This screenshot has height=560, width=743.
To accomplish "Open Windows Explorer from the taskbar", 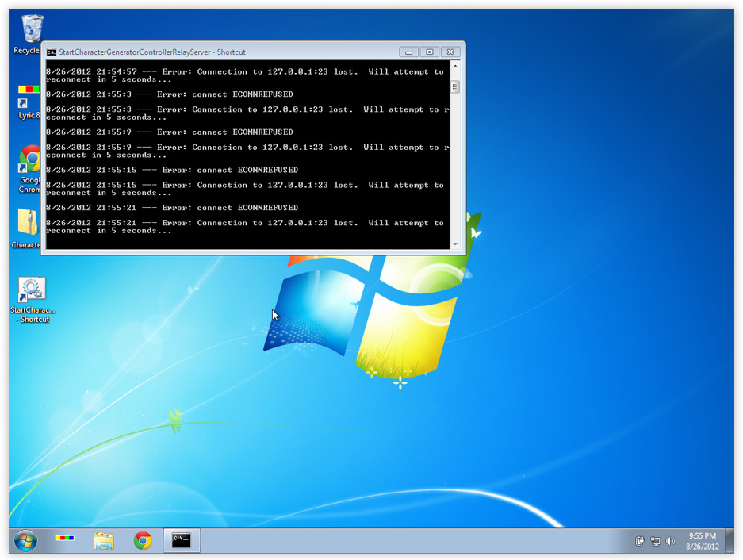I will point(104,541).
